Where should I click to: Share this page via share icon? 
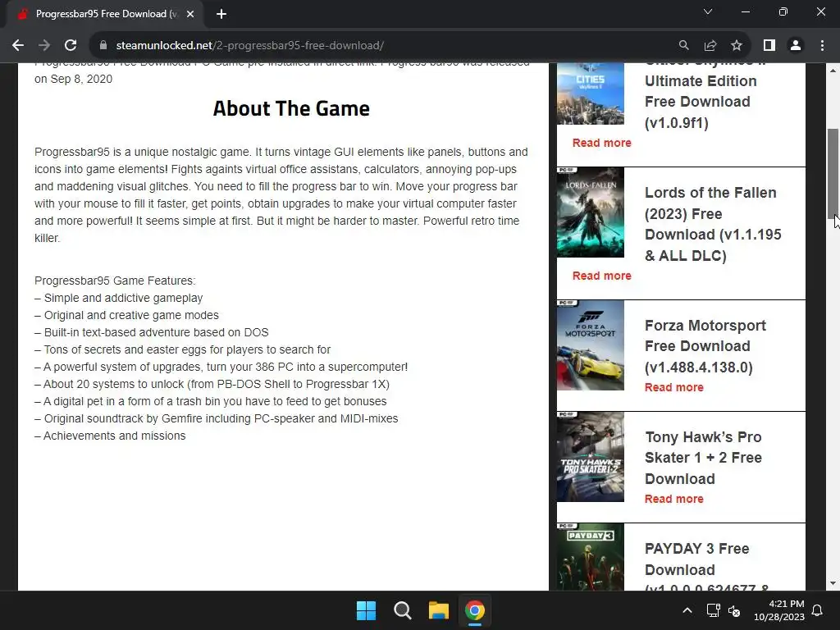(710, 46)
